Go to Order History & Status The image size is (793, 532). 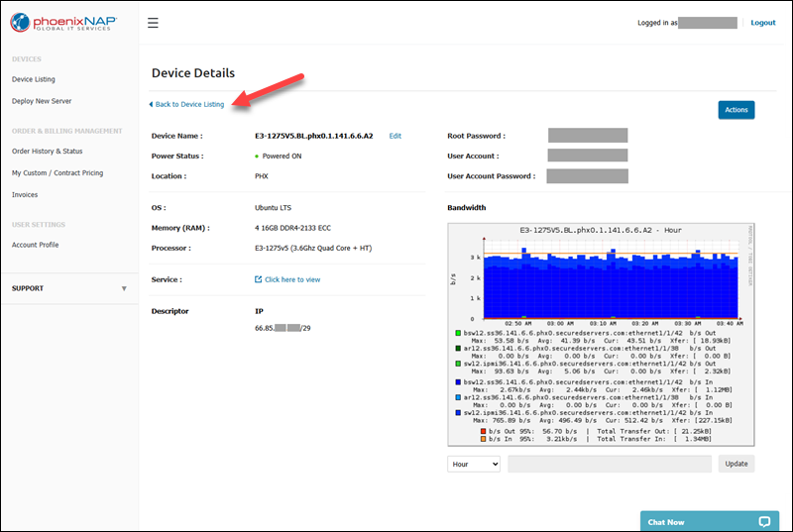(47, 151)
